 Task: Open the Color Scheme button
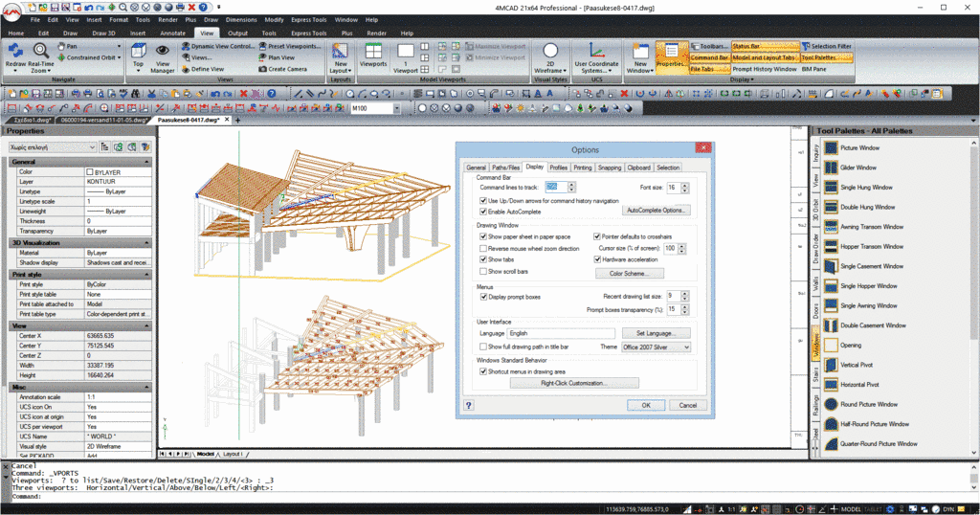(628, 273)
